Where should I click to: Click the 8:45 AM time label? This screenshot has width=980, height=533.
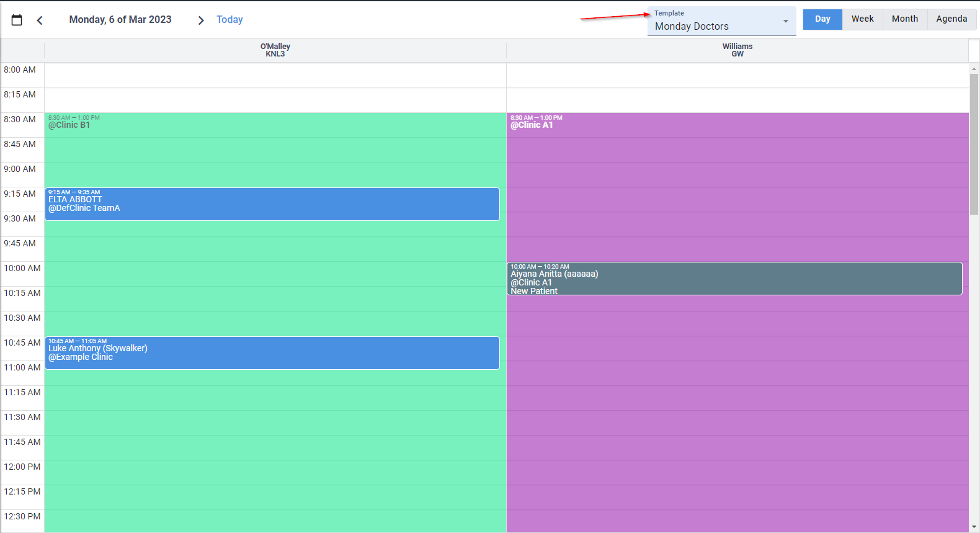coord(20,144)
